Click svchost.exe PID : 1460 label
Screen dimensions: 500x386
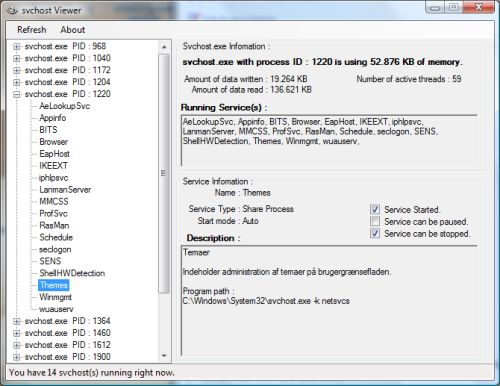pyautogui.click(x=67, y=333)
